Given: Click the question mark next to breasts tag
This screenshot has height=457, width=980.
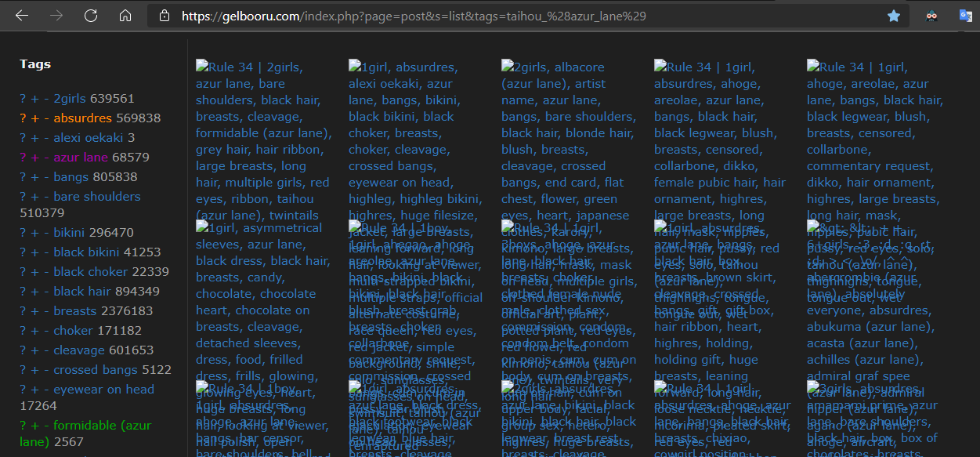Looking at the screenshot, I should click(23, 310).
